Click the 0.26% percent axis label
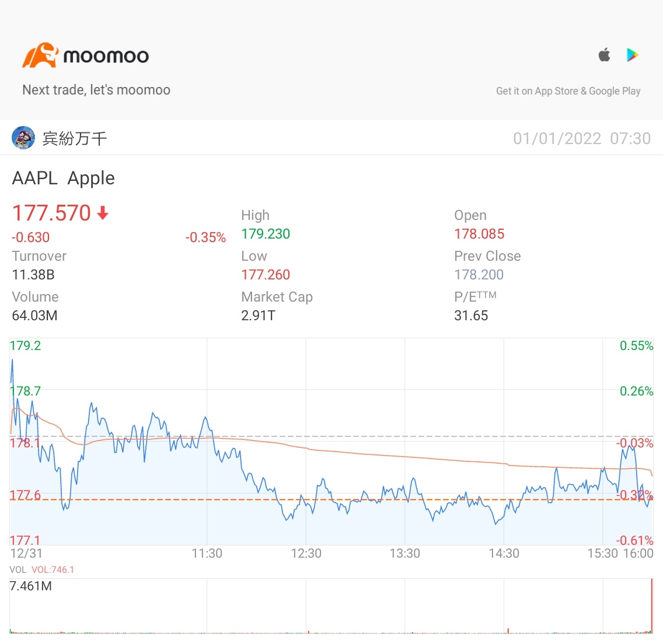 coord(636,391)
